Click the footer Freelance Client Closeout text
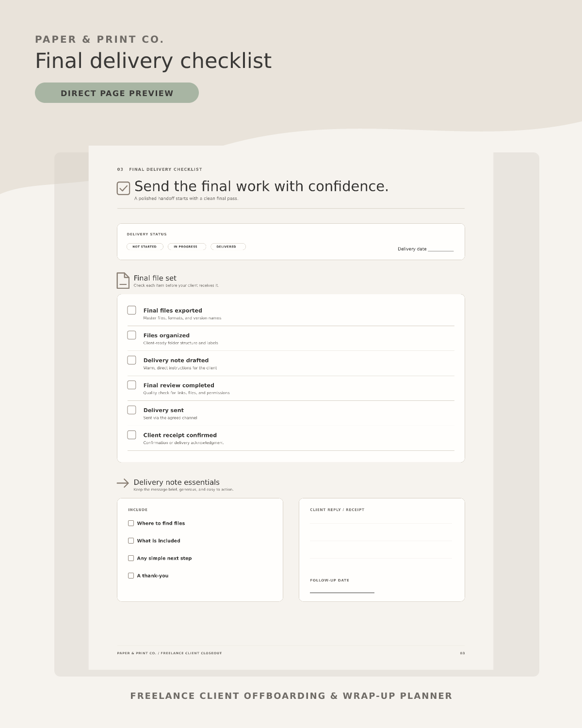582x728 pixels. (169, 653)
